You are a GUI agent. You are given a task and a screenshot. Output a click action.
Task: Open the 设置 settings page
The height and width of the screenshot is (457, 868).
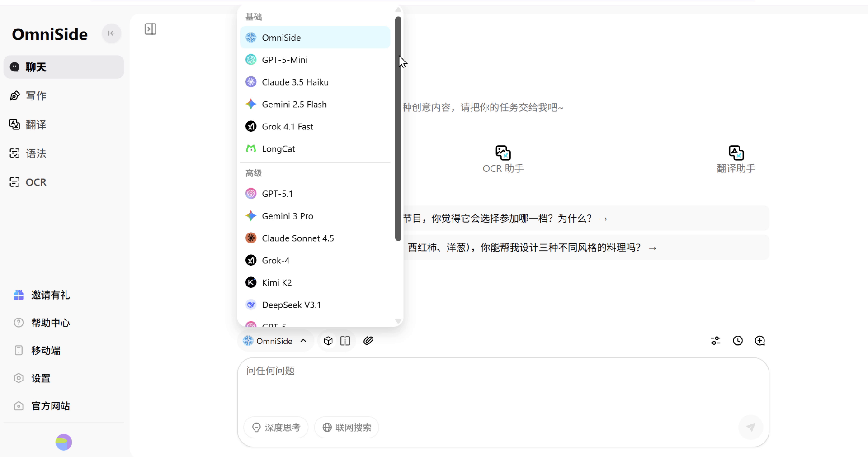[x=41, y=378]
